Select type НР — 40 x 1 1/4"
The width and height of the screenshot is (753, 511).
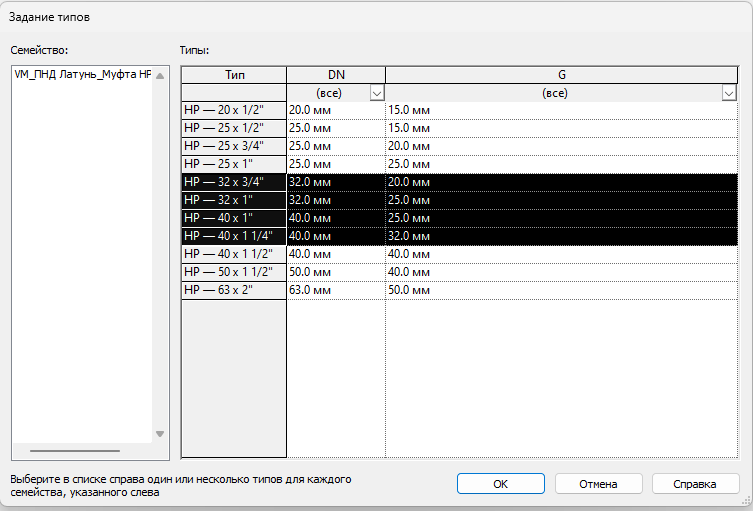[234, 236]
